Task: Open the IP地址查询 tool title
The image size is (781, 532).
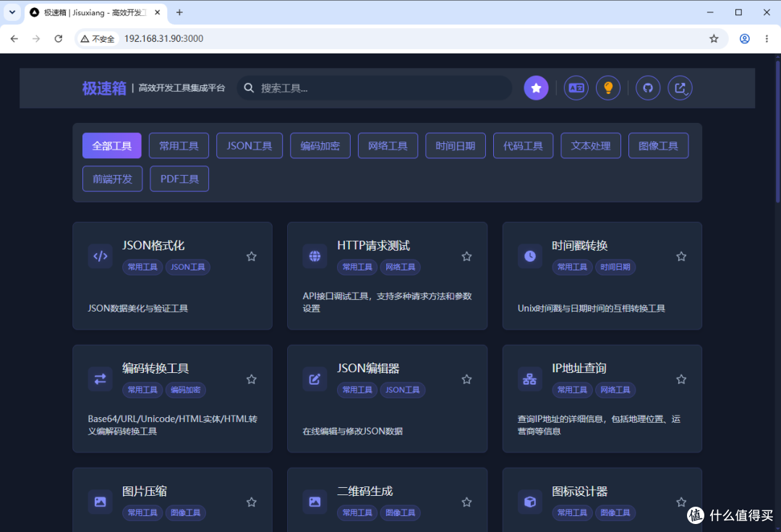Action: tap(579, 368)
